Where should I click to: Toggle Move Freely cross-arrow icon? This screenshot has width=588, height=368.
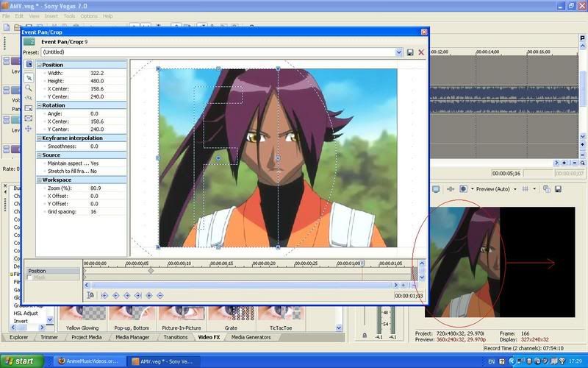pyautogui.click(x=29, y=129)
